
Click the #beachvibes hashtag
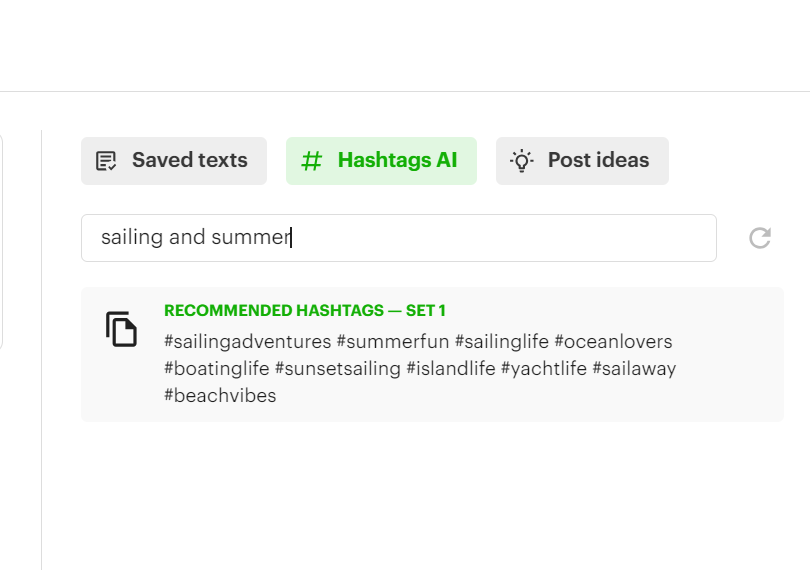pos(220,396)
